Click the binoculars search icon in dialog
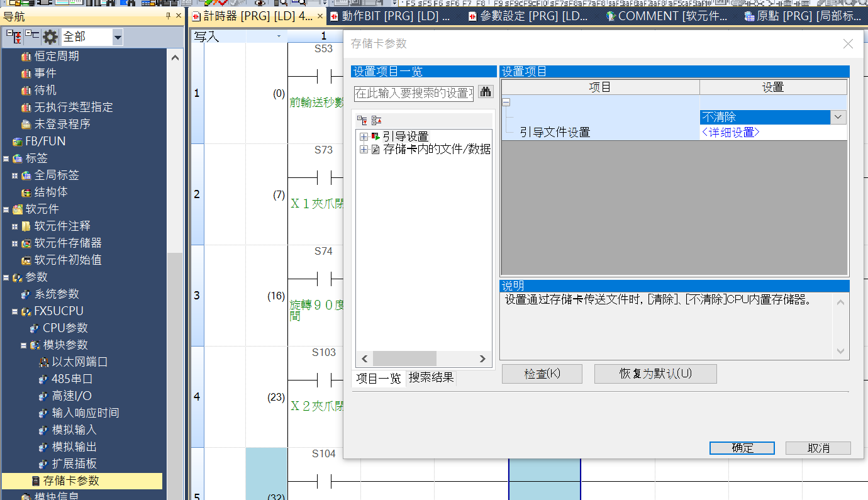This screenshot has width=868, height=500. click(x=486, y=92)
